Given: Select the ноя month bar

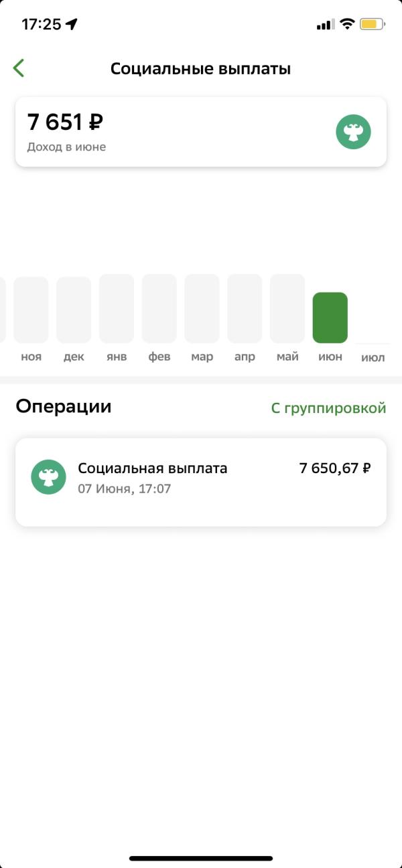Looking at the screenshot, I should [31, 310].
